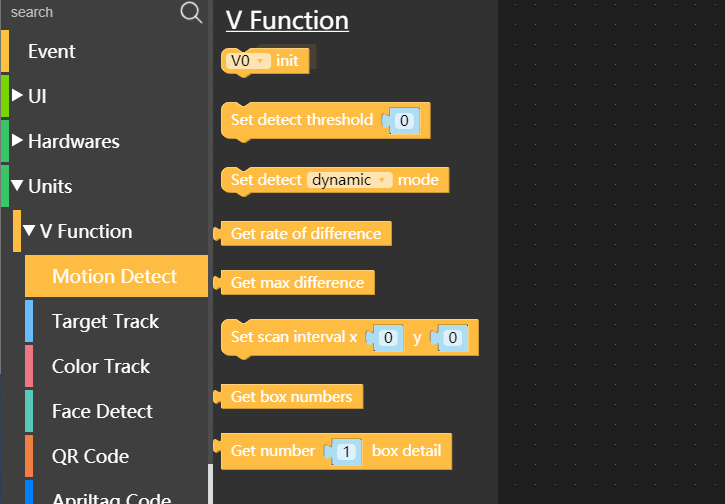Viewport: 725px width, 504px height.
Task: Pick the Get box numbers block
Action: click(x=289, y=396)
